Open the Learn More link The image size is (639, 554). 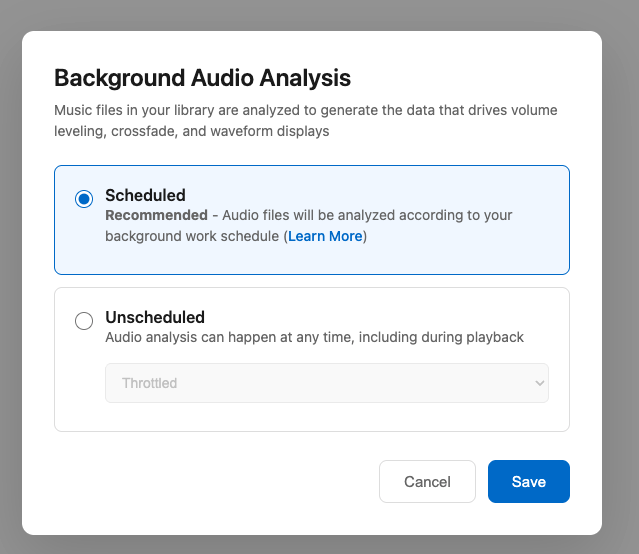[x=326, y=236]
